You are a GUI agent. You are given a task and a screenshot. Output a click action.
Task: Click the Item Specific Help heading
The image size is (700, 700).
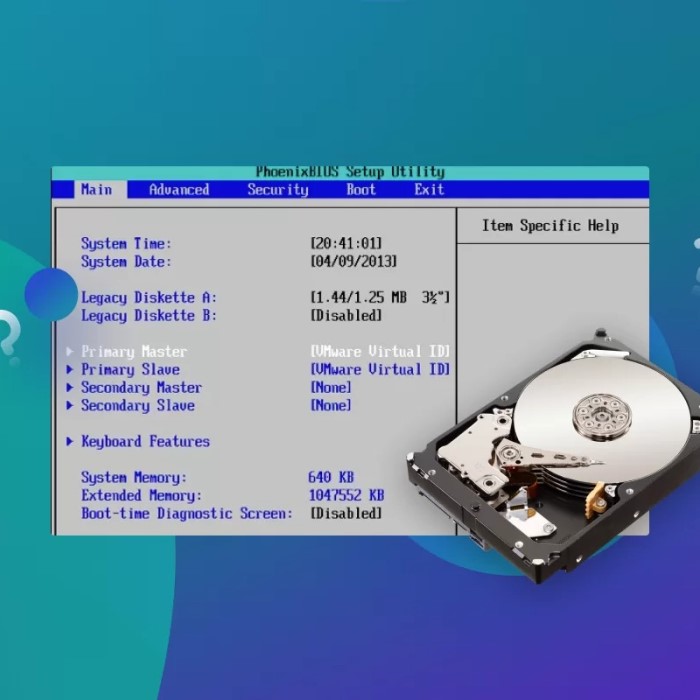550,225
